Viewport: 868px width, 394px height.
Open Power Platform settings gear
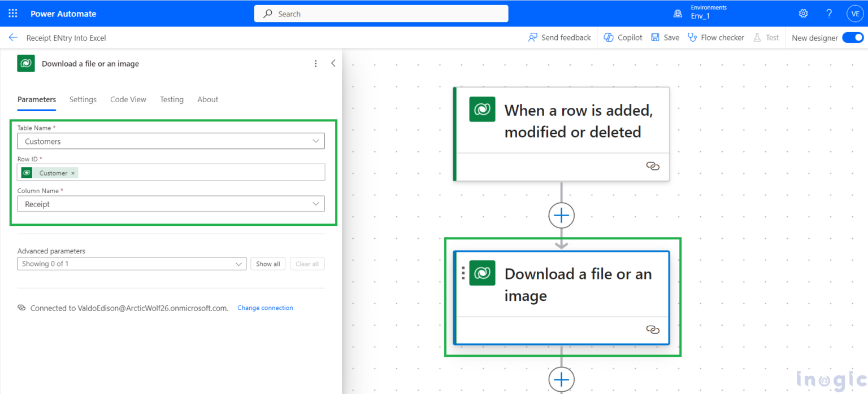[803, 13]
